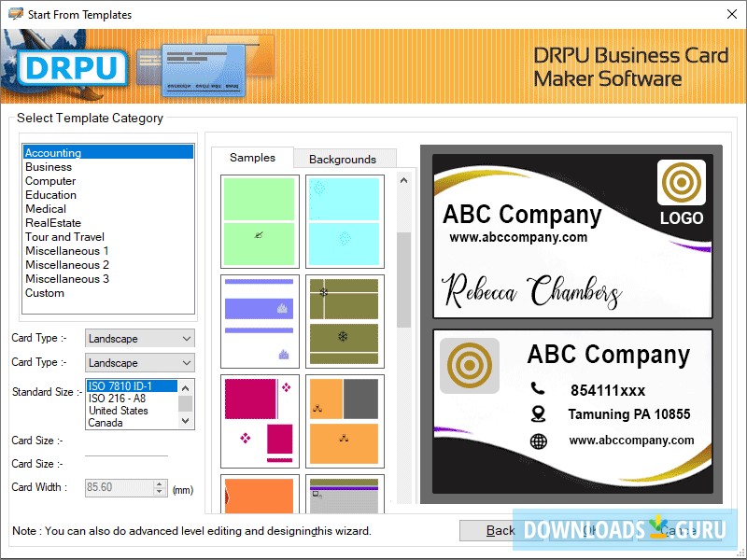747x560 pixels.
Task: Click the DRPU logo in the banner
Action: click(x=73, y=67)
